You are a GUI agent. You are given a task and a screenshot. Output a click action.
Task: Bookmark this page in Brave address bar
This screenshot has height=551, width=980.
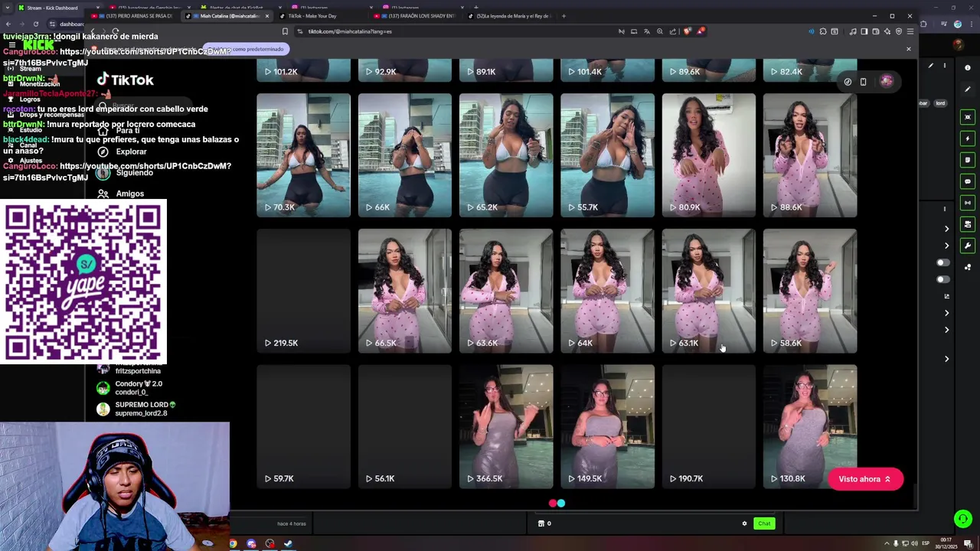[x=285, y=31]
